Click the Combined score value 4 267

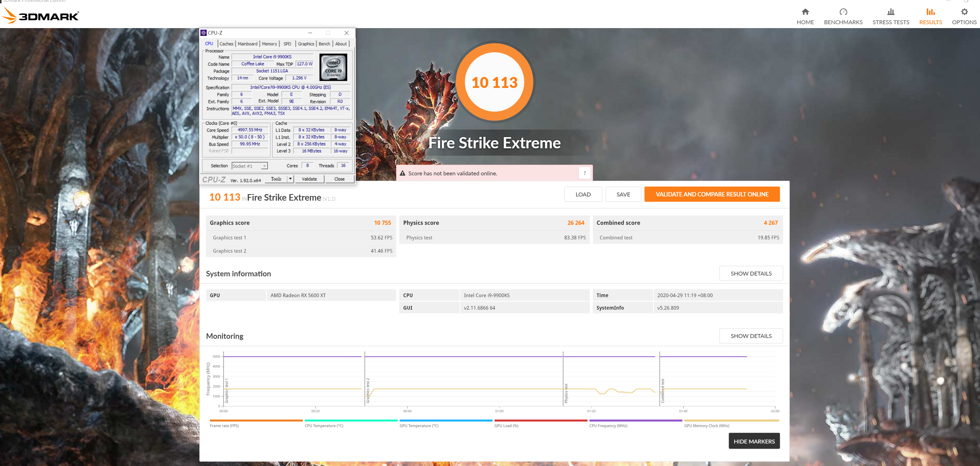pos(771,222)
